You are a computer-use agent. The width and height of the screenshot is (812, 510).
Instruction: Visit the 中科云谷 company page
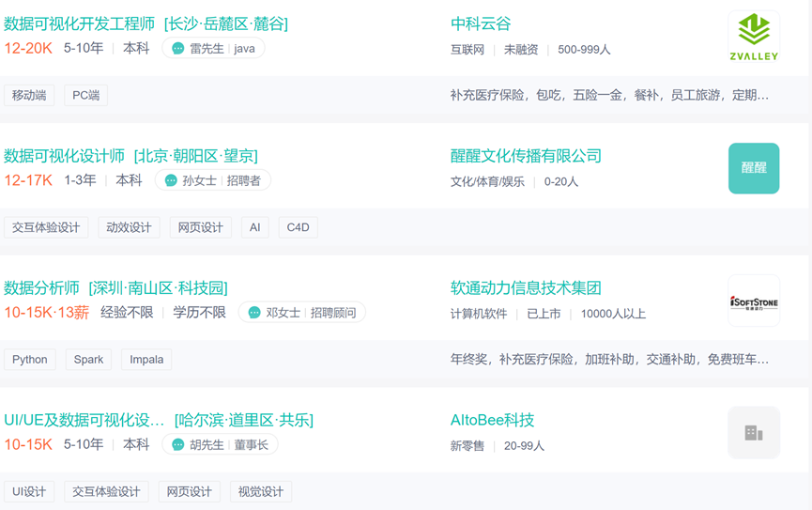point(481,23)
